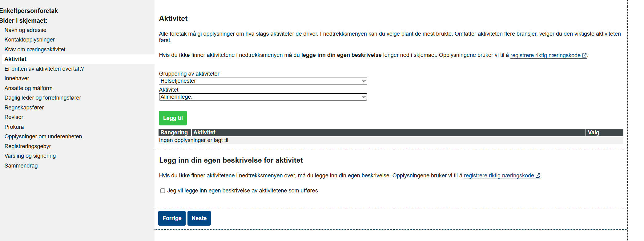This screenshot has width=644, height=241.
Task: Tick the egen beskrivelse checkbox
Action: pos(163,191)
